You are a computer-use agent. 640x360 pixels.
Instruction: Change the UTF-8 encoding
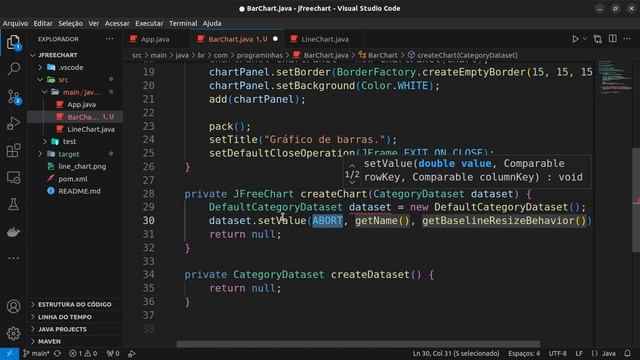558,353
